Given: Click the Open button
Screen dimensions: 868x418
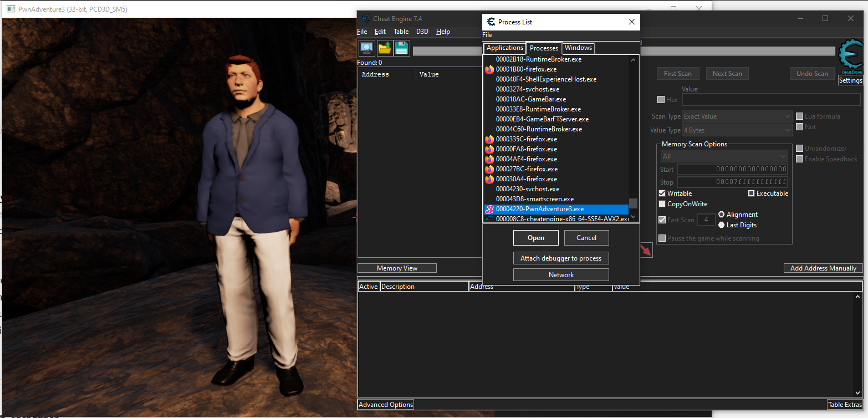Looking at the screenshot, I should coord(536,238).
